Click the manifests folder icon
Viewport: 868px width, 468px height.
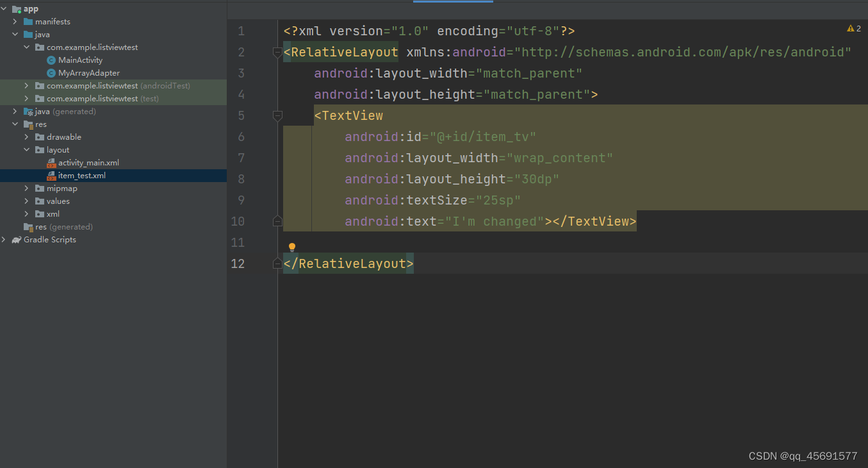pos(28,22)
